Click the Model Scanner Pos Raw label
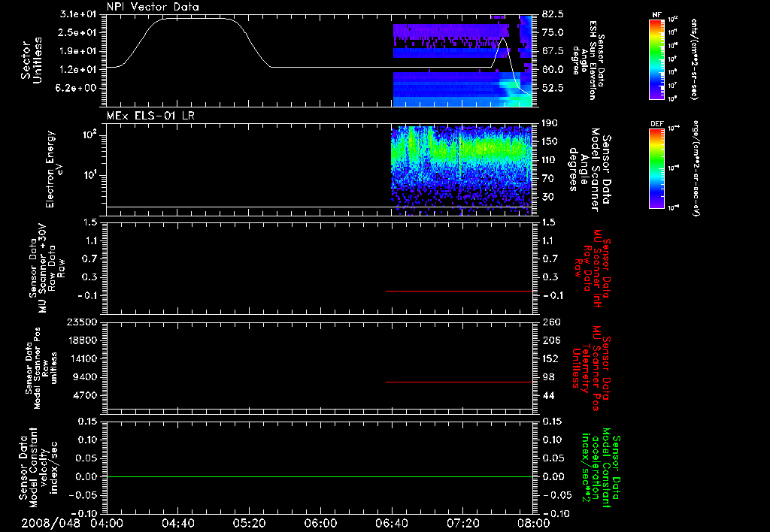The width and height of the screenshot is (770, 532). [x=41, y=368]
